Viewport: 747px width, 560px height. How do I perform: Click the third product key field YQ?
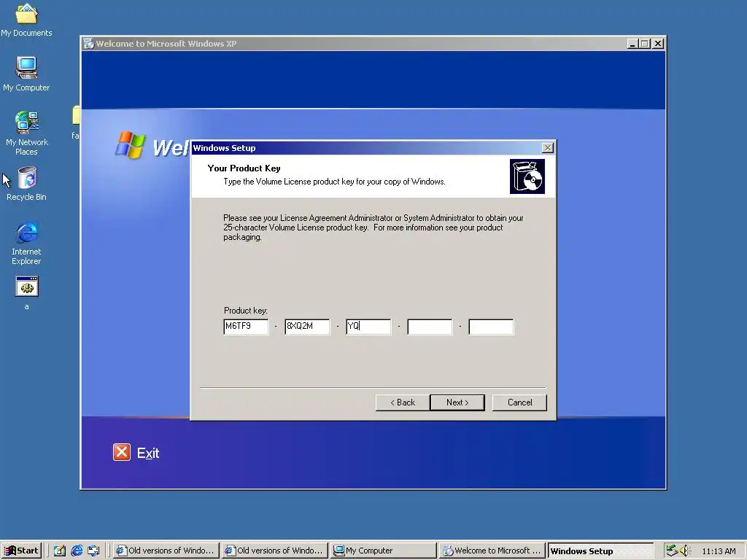click(368, 327)
